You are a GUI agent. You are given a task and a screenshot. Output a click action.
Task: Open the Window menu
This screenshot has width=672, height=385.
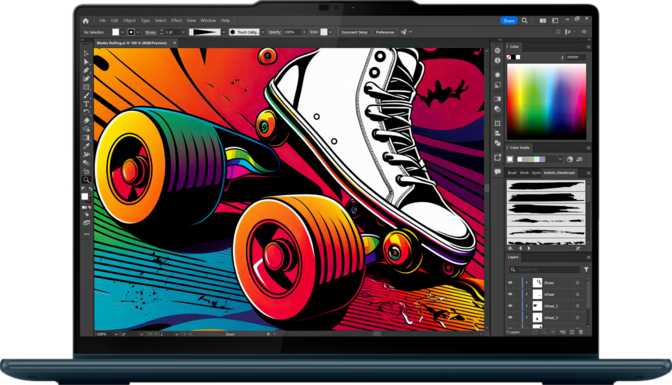point(208,21)
